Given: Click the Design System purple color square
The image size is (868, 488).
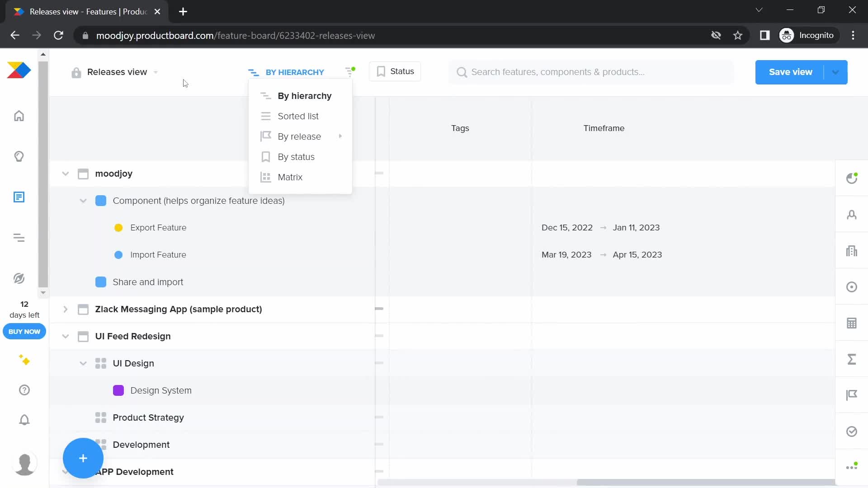Looking at the screenshot, I should pos(118,391).
